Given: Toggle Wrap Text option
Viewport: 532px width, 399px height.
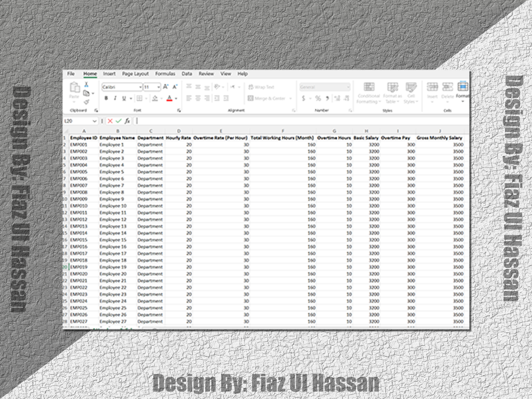Looking at the screenshot, I should pyautogui.click(x=261, y=87).
